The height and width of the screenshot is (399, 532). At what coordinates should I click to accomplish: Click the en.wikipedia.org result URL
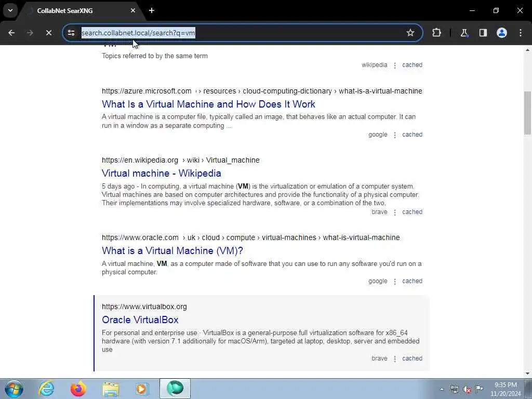coord(180,160)
